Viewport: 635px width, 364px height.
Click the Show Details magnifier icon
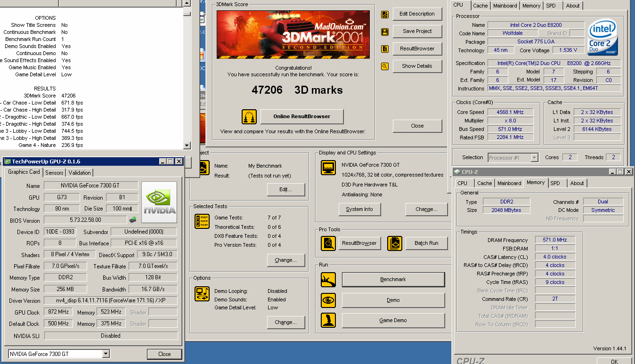click(385, 66)
